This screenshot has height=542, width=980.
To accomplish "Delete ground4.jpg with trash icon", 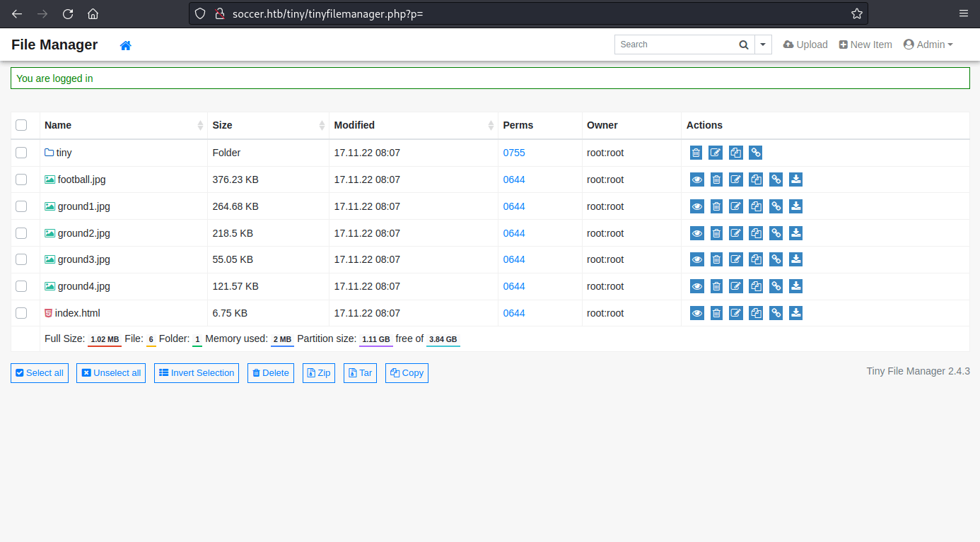I will click(716, 286).
